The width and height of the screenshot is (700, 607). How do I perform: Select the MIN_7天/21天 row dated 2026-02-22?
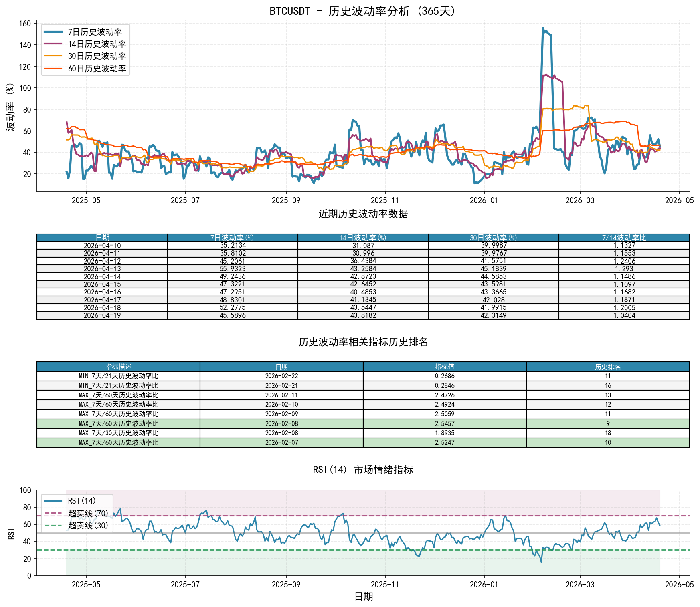coord(363,376)
